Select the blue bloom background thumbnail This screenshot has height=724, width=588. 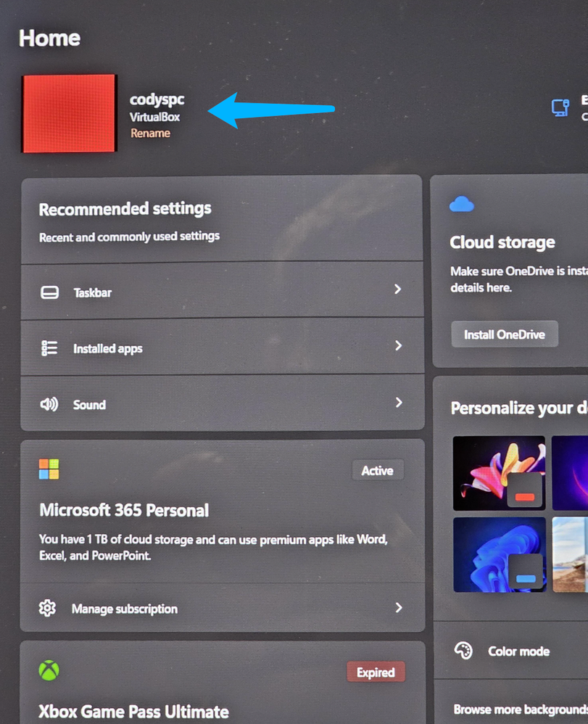pos(500,554)
